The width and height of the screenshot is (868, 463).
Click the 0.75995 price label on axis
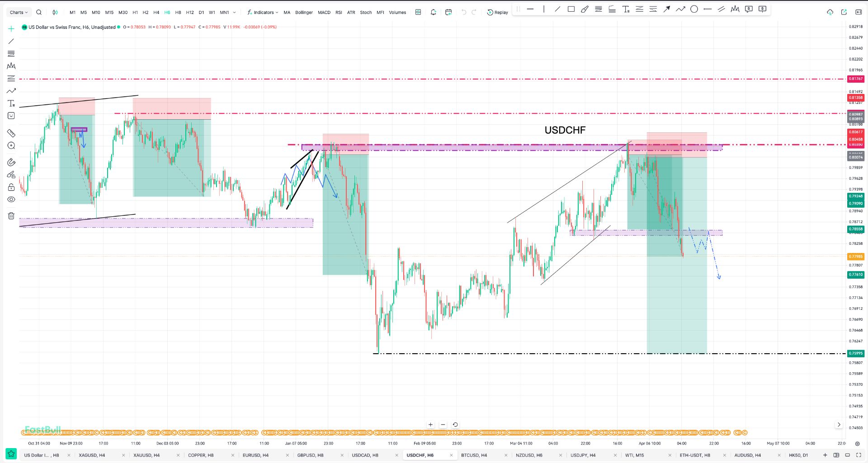[855, 353]
